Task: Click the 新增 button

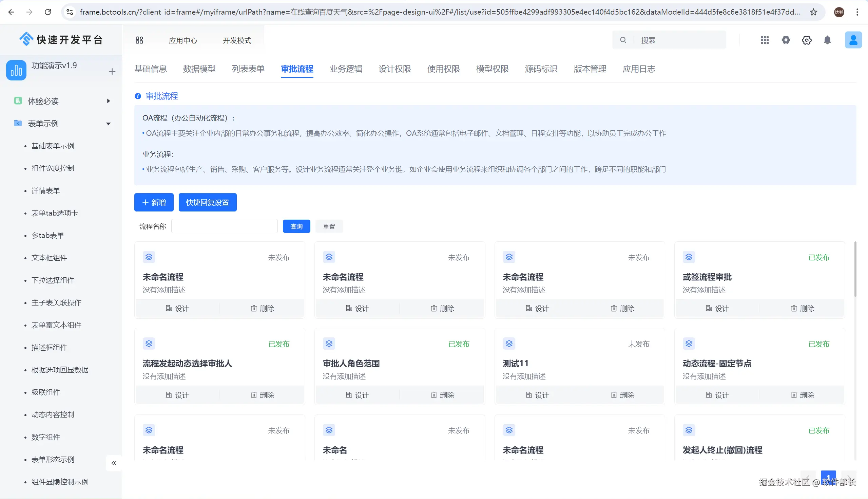Action: pos(154,203)
